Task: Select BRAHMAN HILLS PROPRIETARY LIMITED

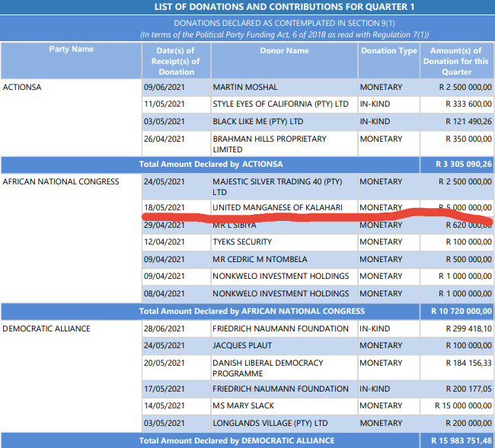Action: (x=270, y=144)
